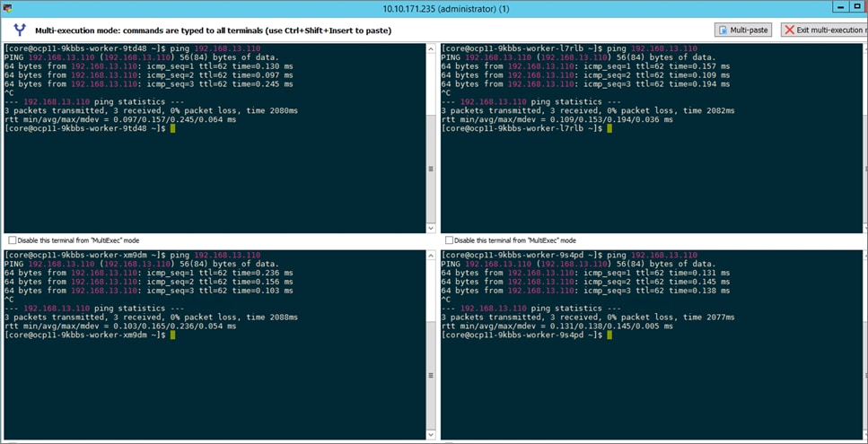Click scroll-down arrow of worker-xm9dm terminal
Viewport: 868px width, 444px height.
coord(431,436)
